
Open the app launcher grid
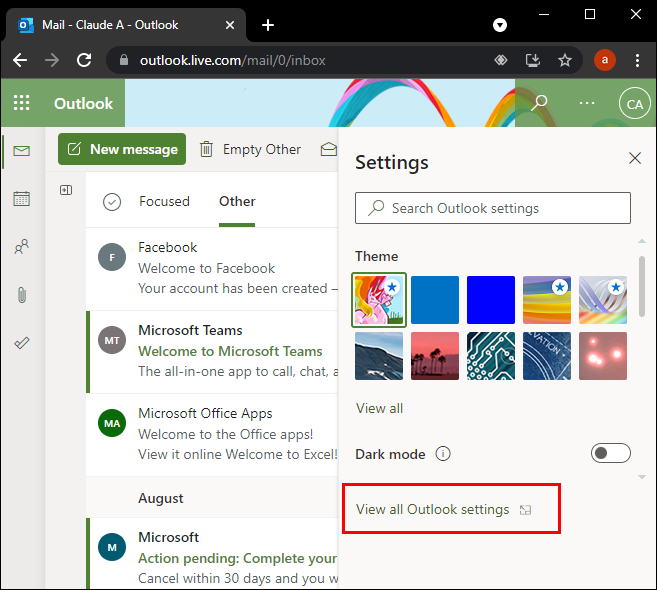21,103
